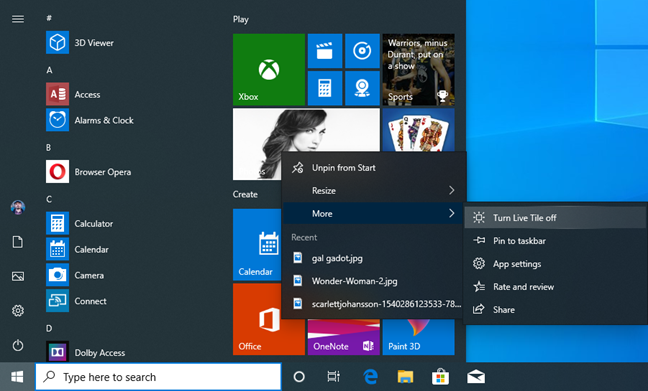Open Alarms & Clock app
Viewport: 648px width, 391px height.
104,120
